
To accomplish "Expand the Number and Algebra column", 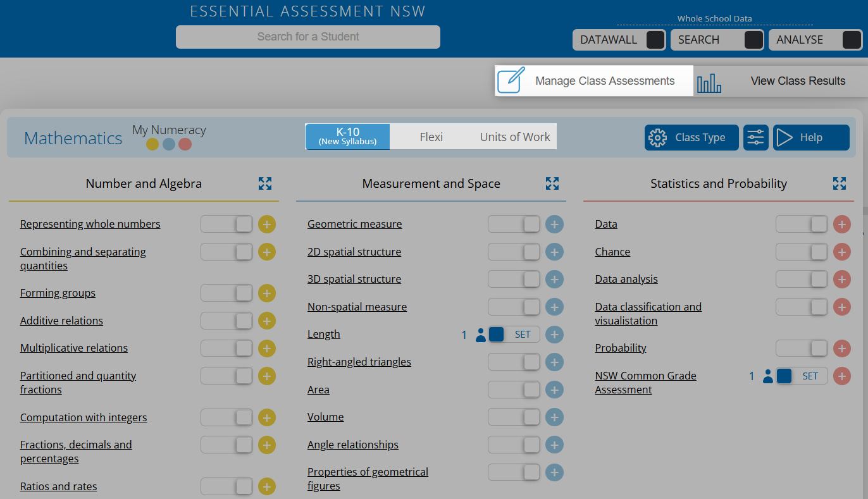I will click(265, 183).
